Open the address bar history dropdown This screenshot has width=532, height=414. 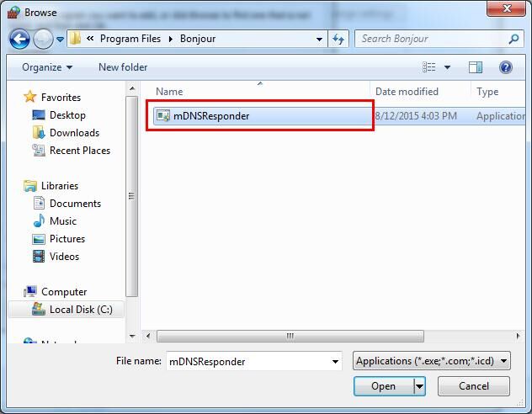point(319,40)
